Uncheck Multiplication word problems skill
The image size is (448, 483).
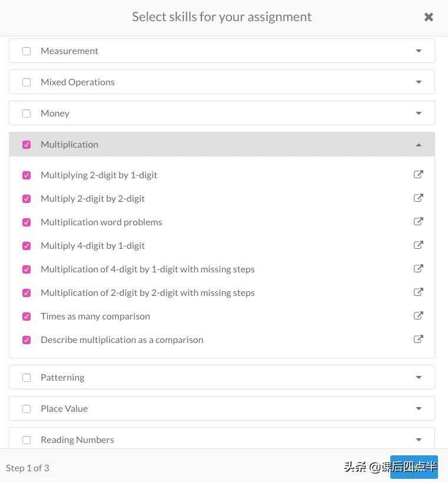(26, 222)
